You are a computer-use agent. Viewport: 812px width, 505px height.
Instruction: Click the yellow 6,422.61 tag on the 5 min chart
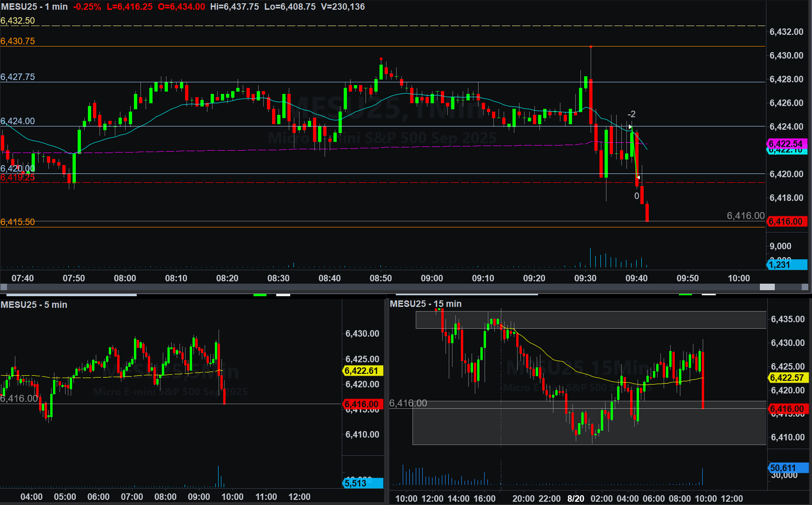tap(362, 371)
